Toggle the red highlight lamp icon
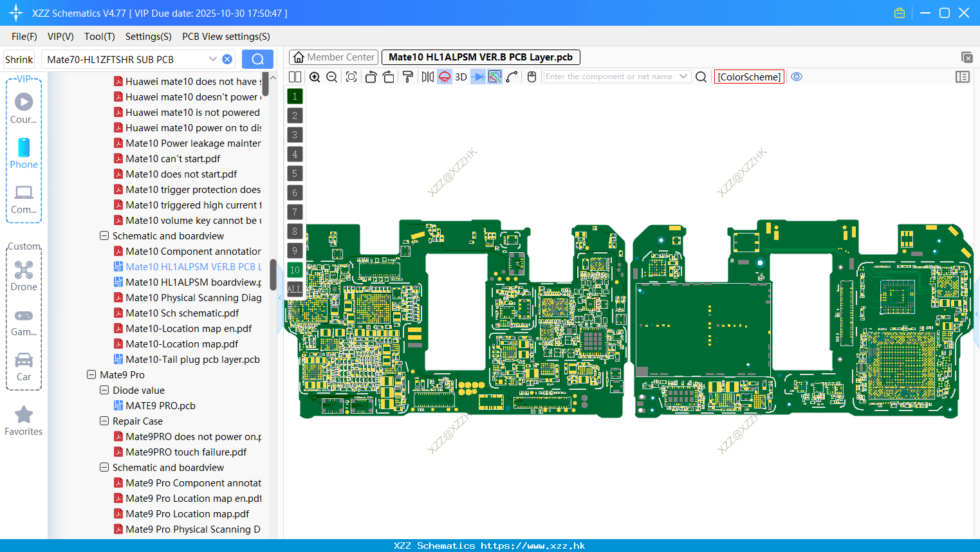 (445, 77)
